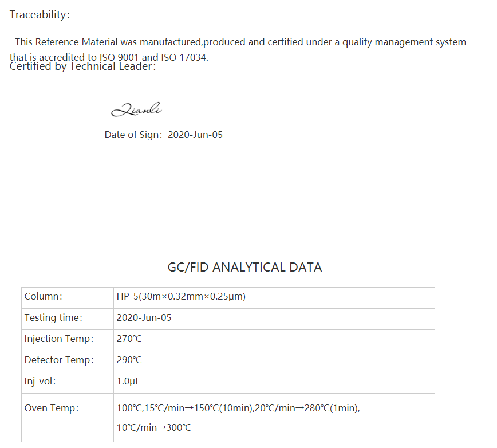Image resolution: width=497 pixels, height=448 pixels.
Task: Click the 'Injection Temp:' table label
Action: [x=60, y=339]
